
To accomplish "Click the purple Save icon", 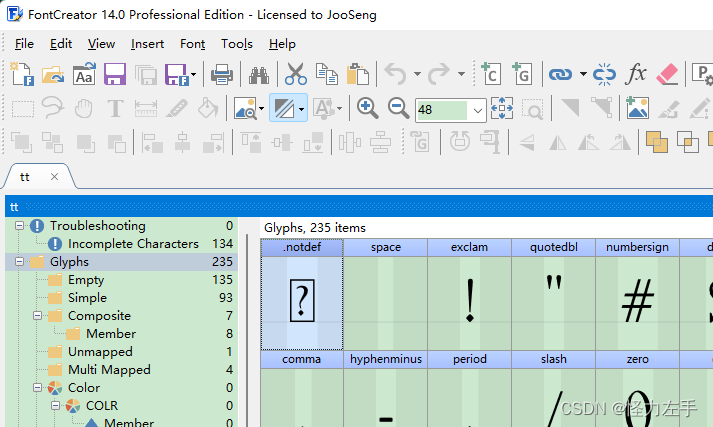I will pos(115,74).
